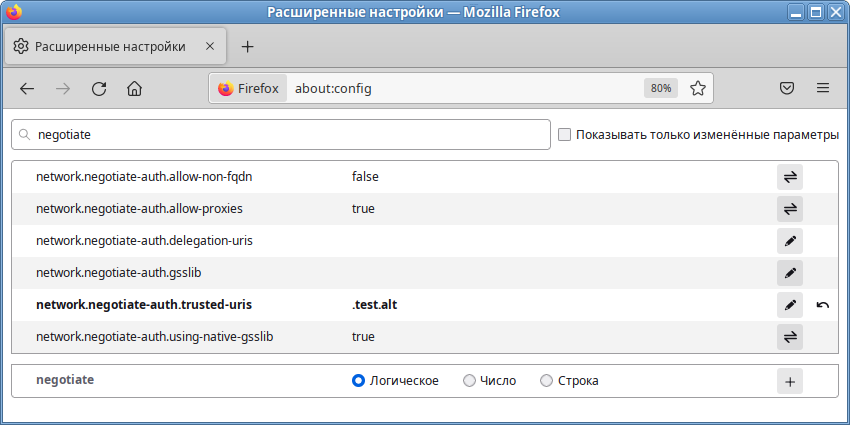Screen dimensions: 850x425
Task: Toggle value of using-native-gsslib preference
Action: tap(790, 337)
